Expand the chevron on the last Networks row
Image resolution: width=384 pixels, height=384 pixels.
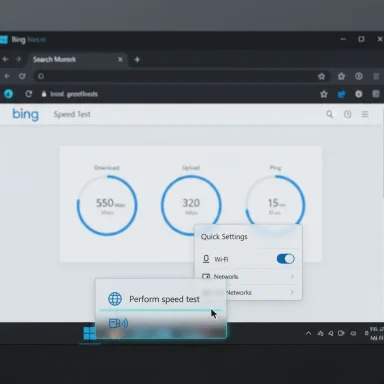point(292,292)
